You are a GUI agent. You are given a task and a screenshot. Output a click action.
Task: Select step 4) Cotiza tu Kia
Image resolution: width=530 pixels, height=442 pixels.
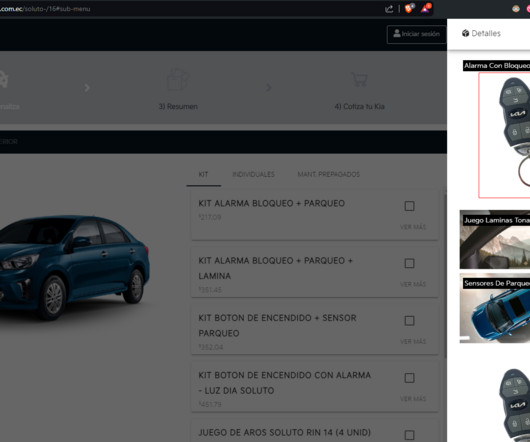point(359,106)
